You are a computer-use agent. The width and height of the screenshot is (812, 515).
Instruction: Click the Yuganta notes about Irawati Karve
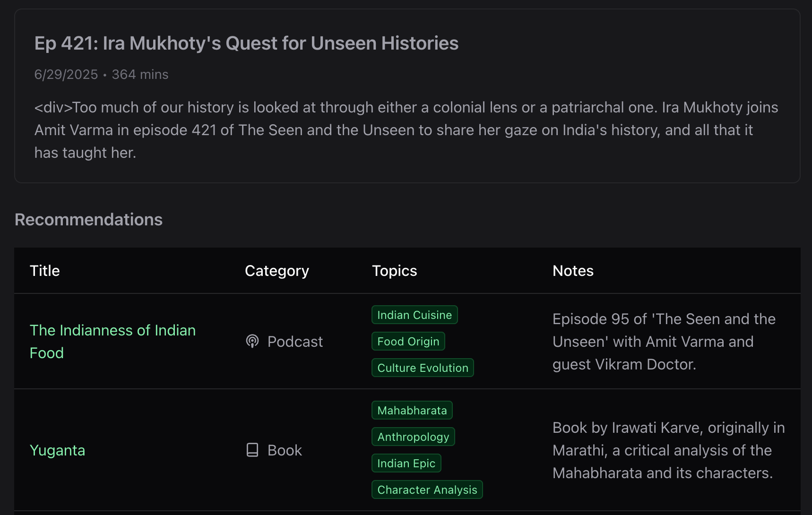668,450
